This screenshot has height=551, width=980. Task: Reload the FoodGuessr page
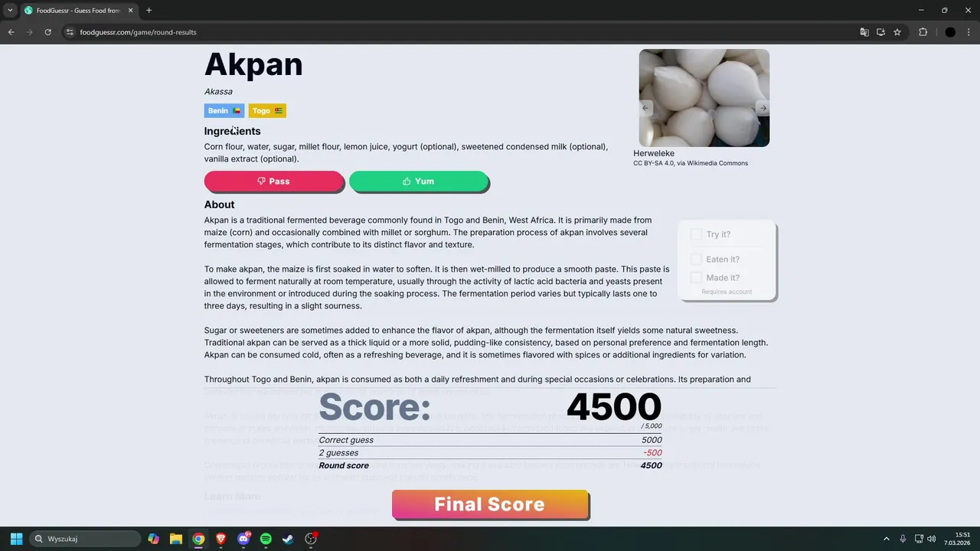coord(47,32)
